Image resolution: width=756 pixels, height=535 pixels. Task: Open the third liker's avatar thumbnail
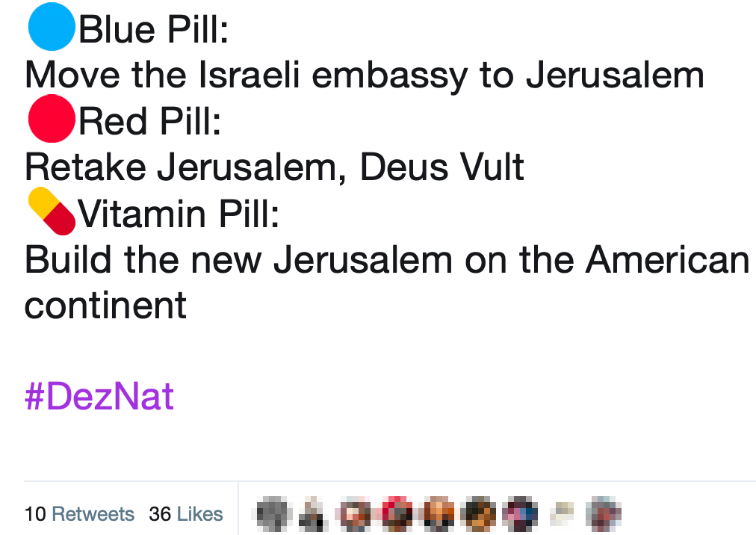click(356, 514)
